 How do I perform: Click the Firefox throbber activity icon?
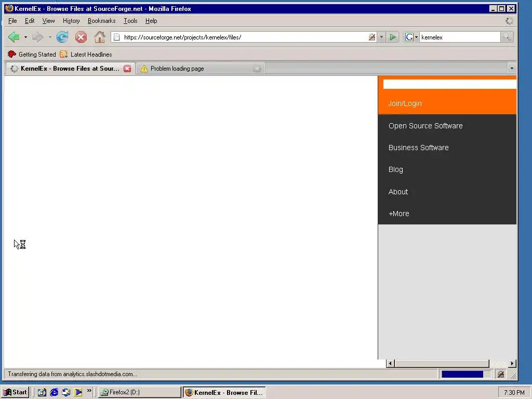509,21
